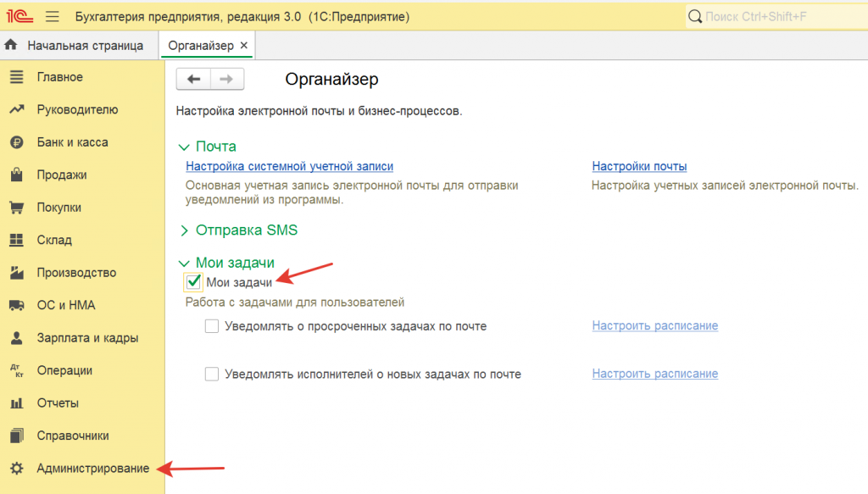Screen dimensions: 868x494
Task: Click the Банк и касса ruble icon
Action: [x=17, y=142]
